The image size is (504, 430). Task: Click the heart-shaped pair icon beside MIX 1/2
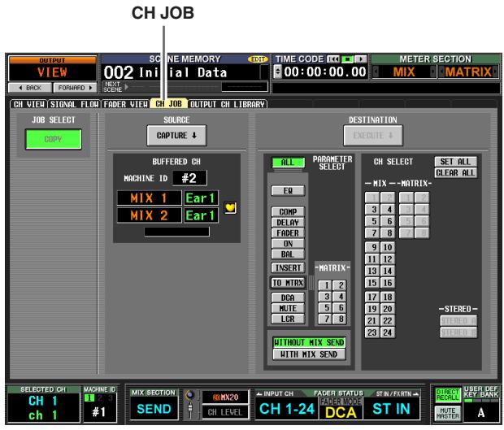230,207
